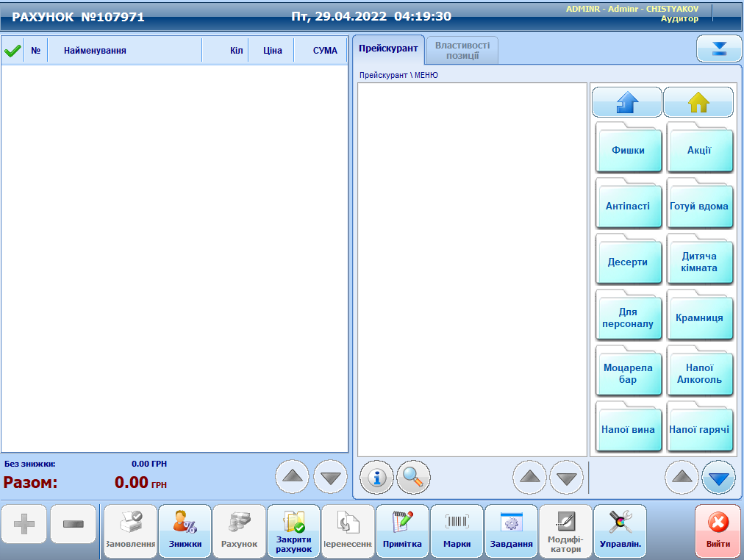This screenshot has height=560, width=744.
Task: Open Управлін. management tools
Action: [620, 531]
